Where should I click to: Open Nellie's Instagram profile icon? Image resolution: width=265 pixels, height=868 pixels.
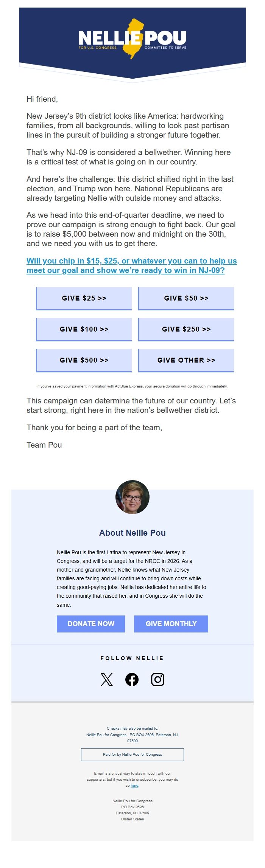coord(157,679)
